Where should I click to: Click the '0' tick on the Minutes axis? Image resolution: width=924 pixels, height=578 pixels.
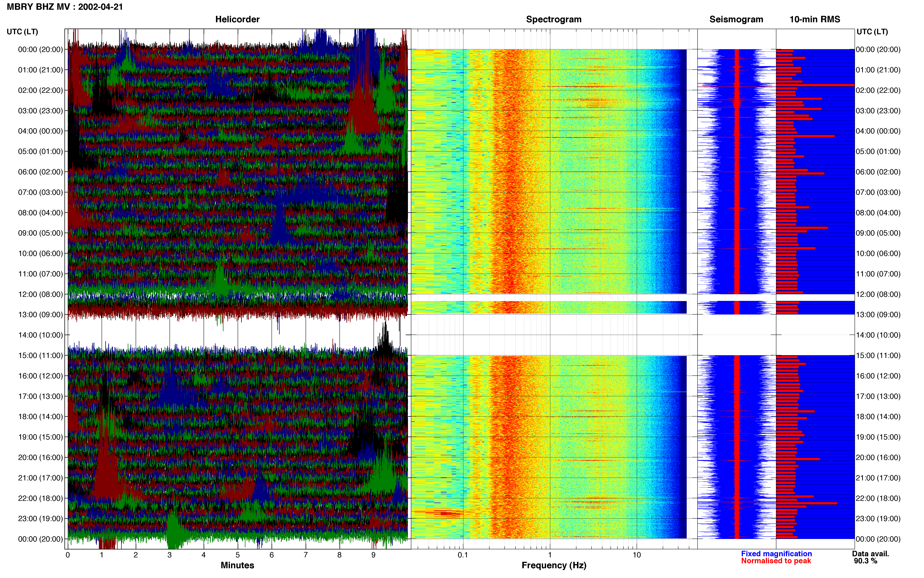click(x=68, y=555)
